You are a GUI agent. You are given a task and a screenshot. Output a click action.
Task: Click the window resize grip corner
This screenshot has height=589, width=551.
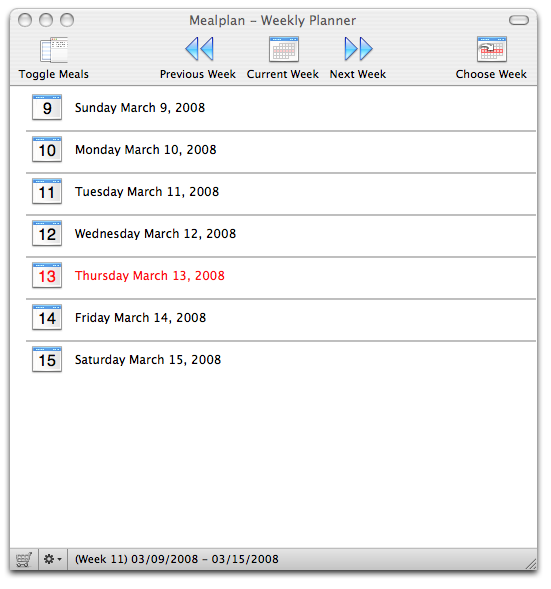pos(531,564)
